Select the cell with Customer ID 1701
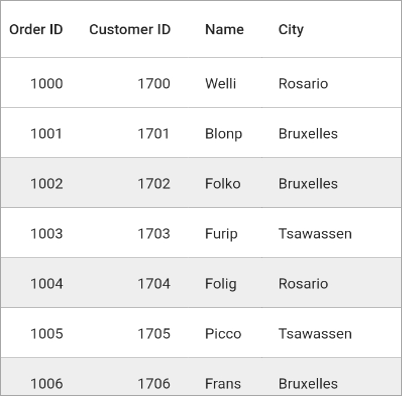 154,134
